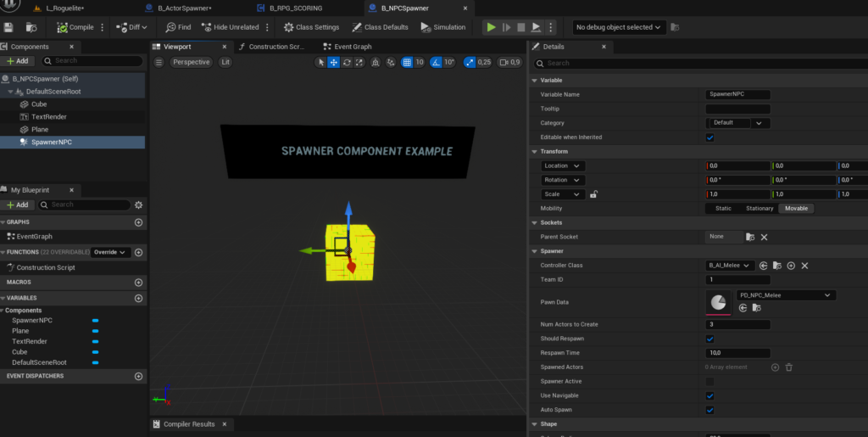The width and height of the screenshot is (868, 437).
Task: Set Mobility to Static
Action: tap(723, 208)
